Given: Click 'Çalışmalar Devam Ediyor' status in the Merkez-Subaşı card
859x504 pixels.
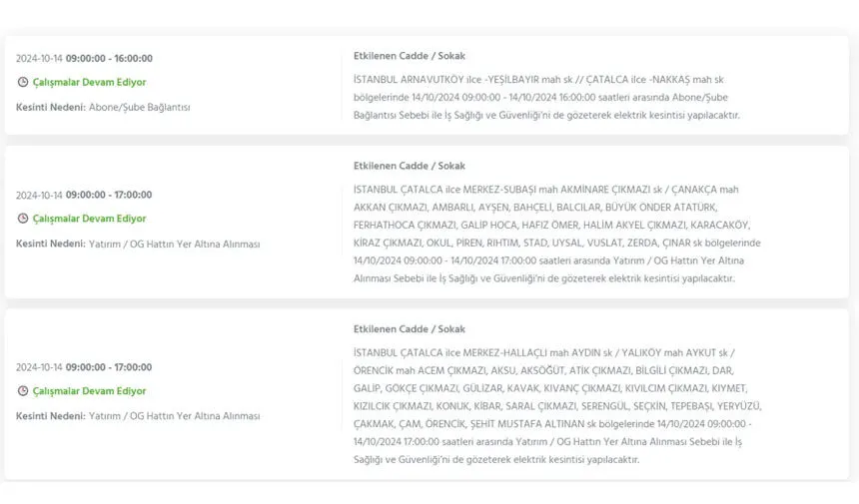Looking at the screenshot, I should point(88,219).
